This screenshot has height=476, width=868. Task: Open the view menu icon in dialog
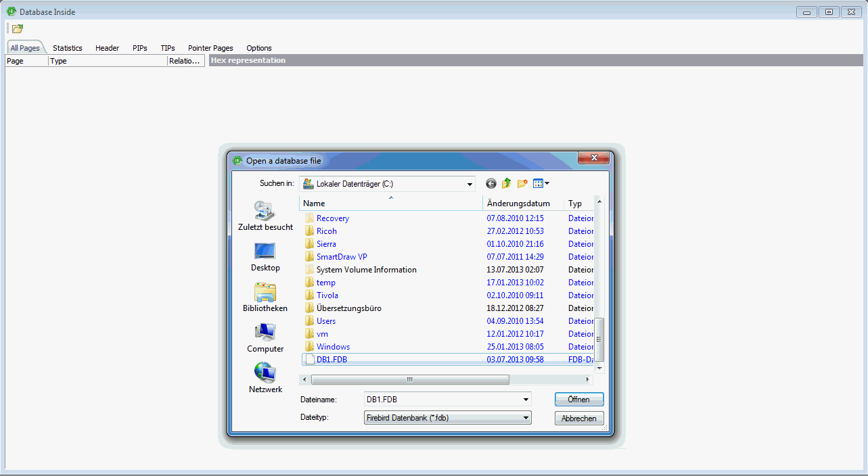(541, 183)
